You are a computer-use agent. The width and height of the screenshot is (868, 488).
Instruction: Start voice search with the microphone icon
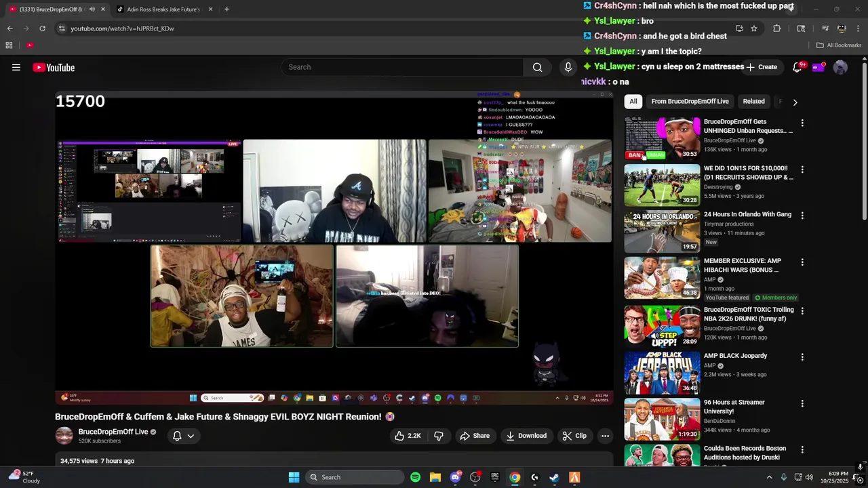568,67
